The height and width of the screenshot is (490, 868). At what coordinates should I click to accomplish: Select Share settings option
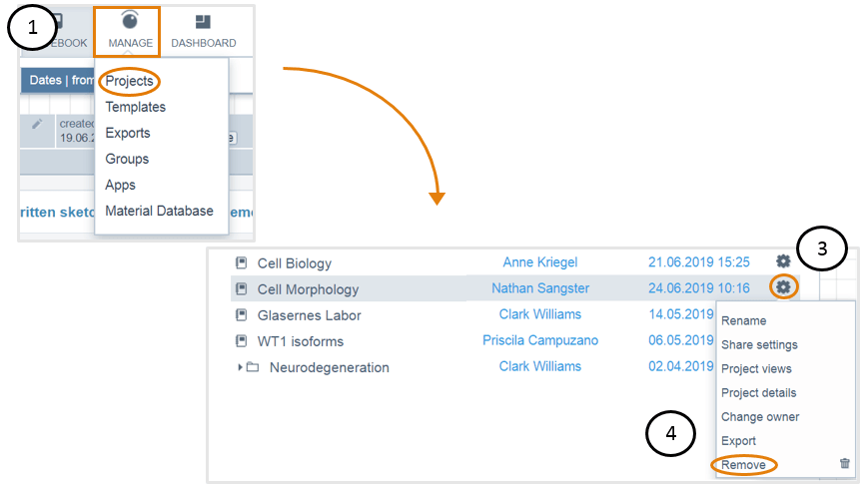(759, 344)
